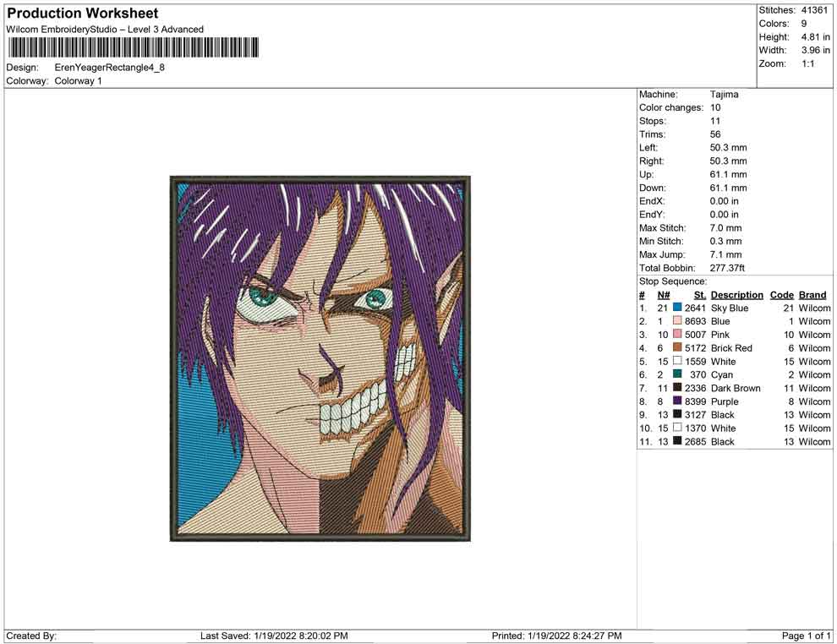Click the Dark Brown color swatch
837x644 pixels.
point(677,387)
